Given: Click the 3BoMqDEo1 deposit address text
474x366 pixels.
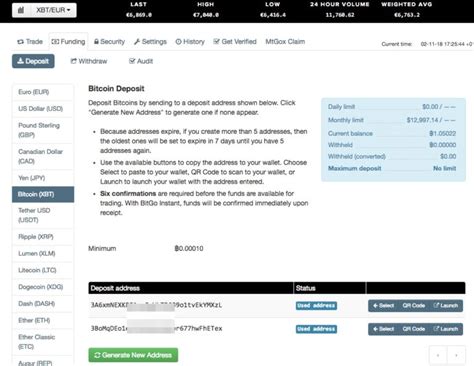Looking at the screenshot, I should tap(156, 328).
